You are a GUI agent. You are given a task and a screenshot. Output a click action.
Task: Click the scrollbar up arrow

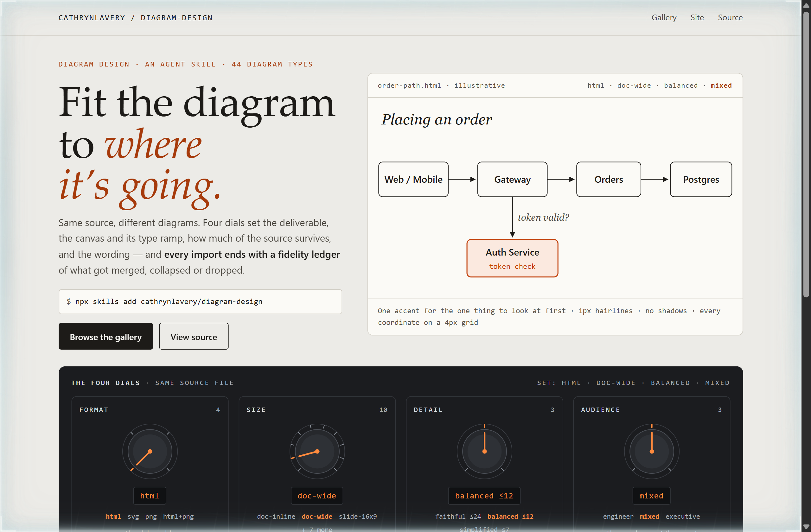coord(806,5)
